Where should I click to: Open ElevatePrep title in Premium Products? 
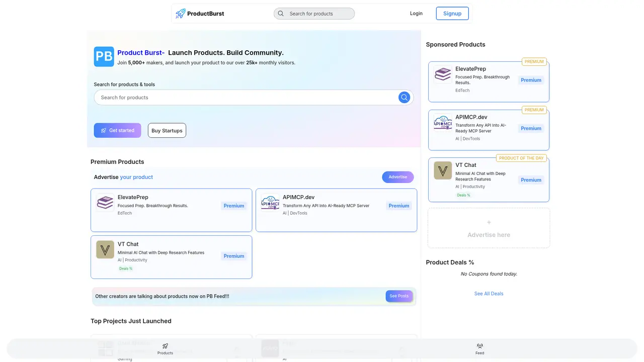(x=133, y=197)
